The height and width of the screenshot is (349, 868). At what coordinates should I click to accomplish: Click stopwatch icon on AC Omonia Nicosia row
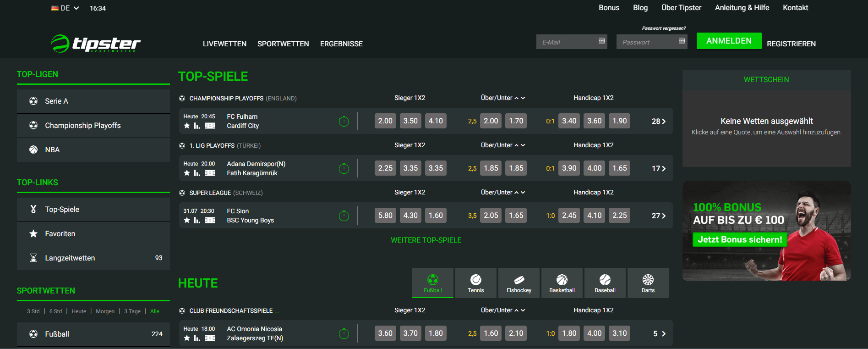click(344, 333)
